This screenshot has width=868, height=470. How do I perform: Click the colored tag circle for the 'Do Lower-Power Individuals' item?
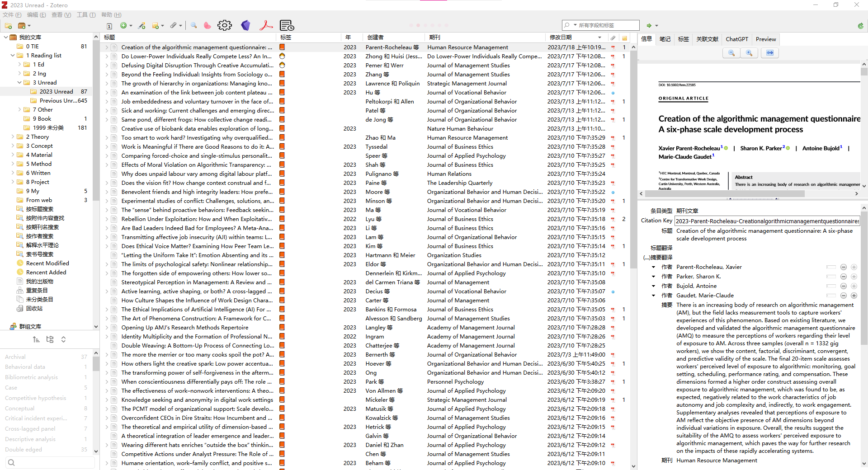click(282, 56)
